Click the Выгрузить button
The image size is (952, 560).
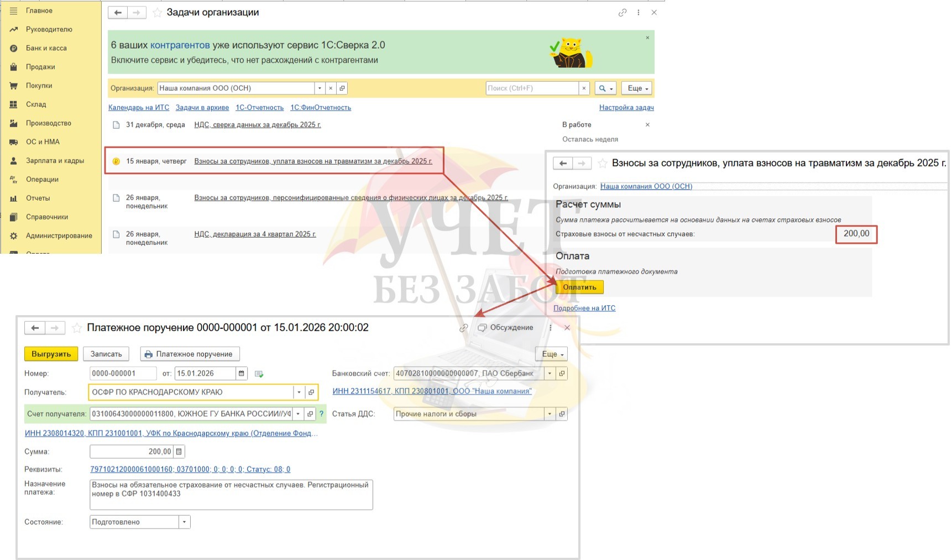(51, 354)
